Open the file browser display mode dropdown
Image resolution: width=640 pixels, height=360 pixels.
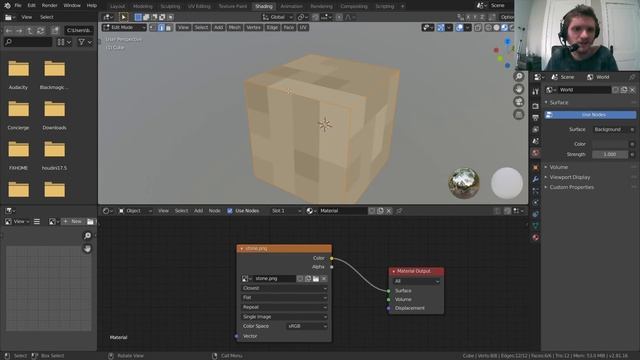coord(64,42)
